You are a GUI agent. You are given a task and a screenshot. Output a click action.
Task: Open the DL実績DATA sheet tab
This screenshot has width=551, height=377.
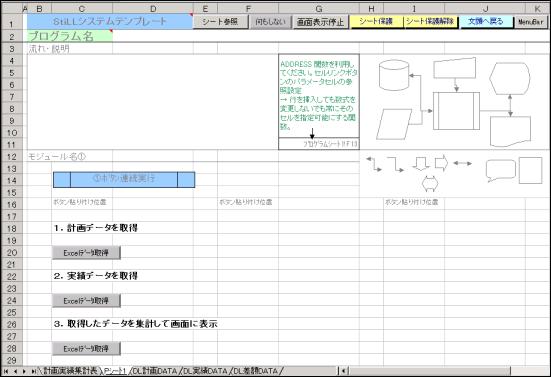tap(205, 371)
